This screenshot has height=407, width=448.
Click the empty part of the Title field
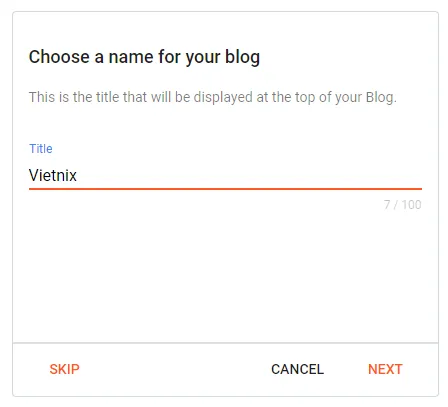tap(250, 175)
